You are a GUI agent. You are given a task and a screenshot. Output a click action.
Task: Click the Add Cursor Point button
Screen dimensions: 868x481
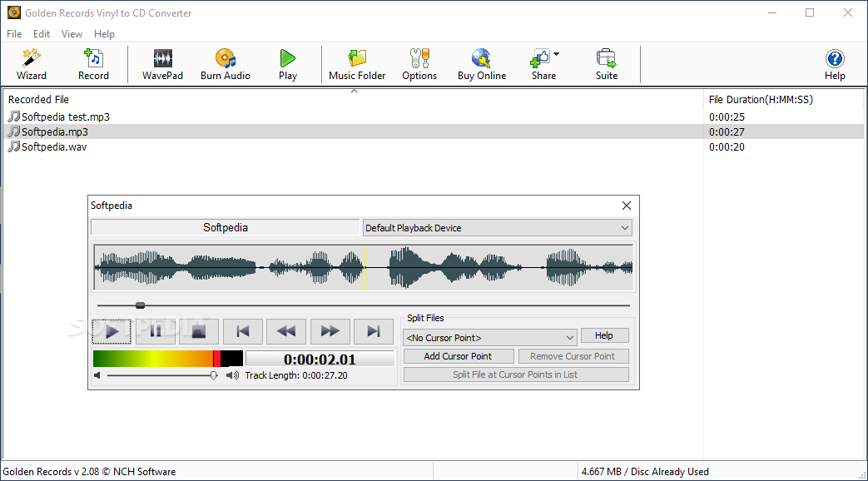pos(459,356)
